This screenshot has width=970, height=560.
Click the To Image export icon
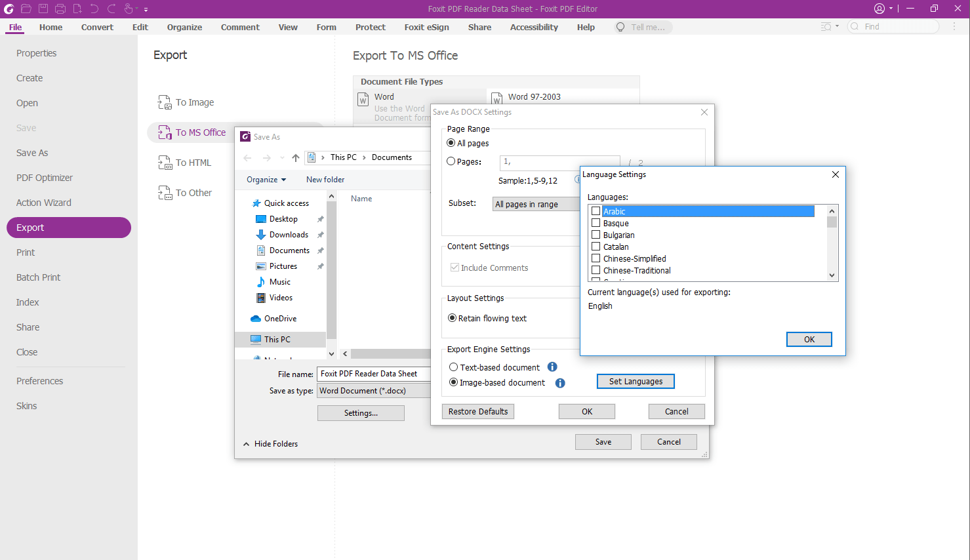[x=165, y=102]
